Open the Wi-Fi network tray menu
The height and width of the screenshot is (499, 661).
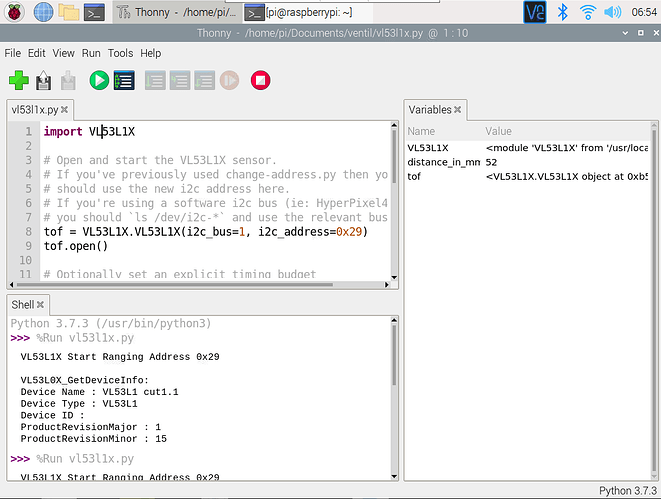[x=588, y=12]
